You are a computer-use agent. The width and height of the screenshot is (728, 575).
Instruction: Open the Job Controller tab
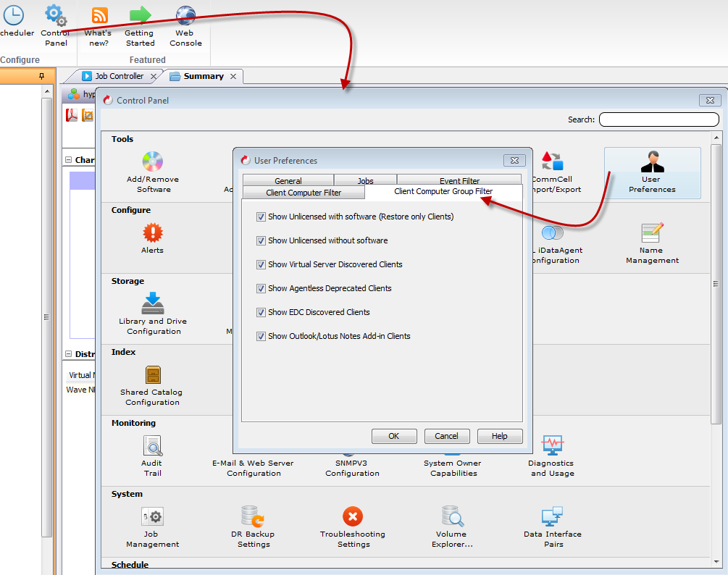pos(120,75)
